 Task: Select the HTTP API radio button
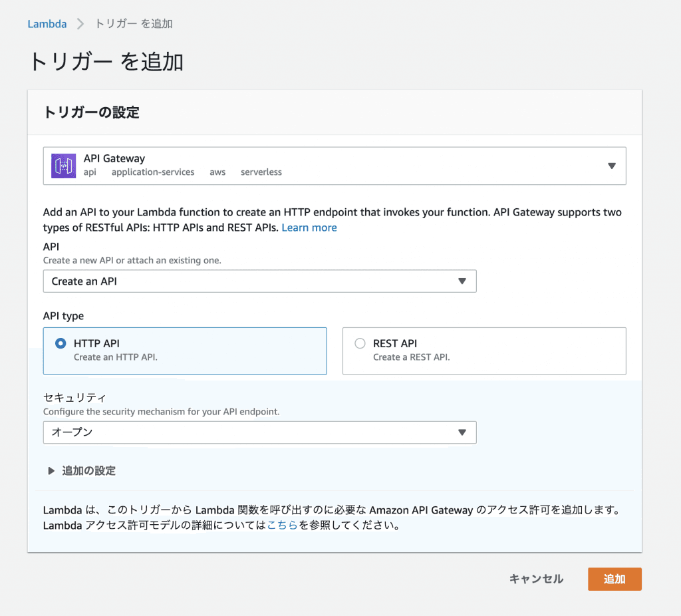pyautogui.click(x=61, y=344)
